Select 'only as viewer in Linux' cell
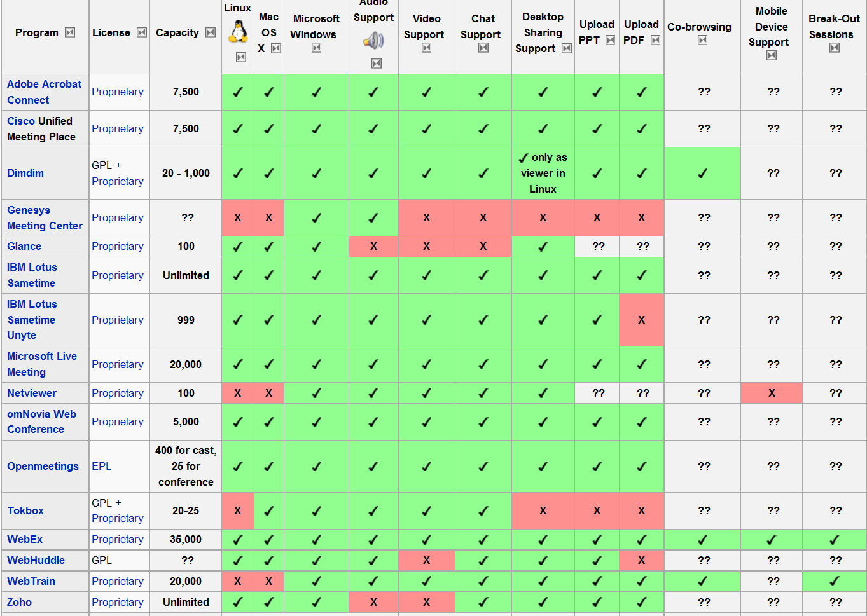Viewport: 867px width, 616px height. (543, 173)
